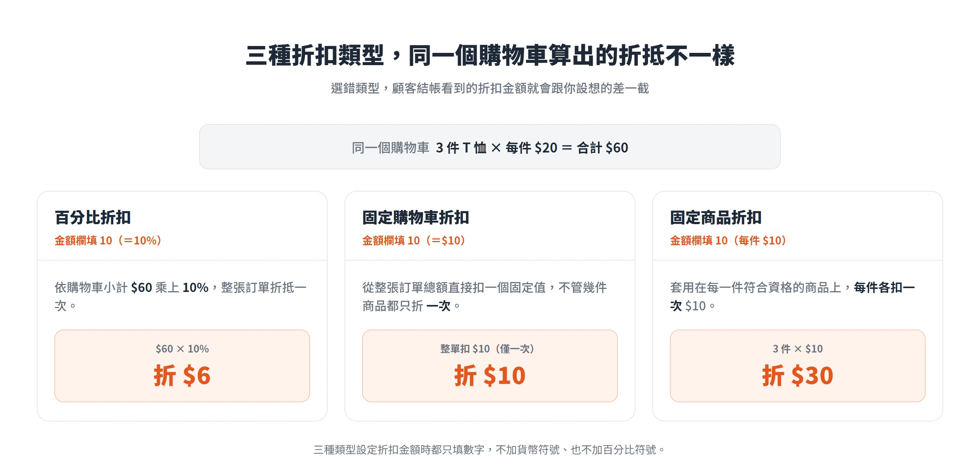The image size is (980, 464).
Task: Click the 固定商品折扣 card title
Action: click(716, 218)
